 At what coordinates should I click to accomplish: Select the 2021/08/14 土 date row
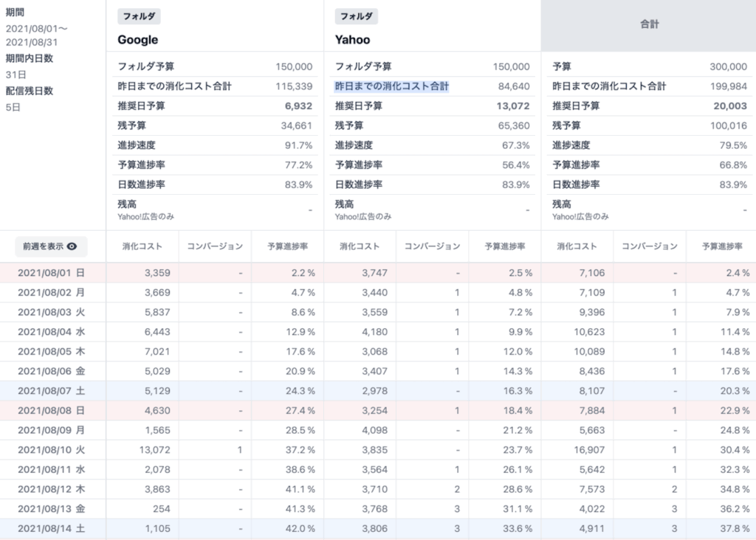[52, 528]
